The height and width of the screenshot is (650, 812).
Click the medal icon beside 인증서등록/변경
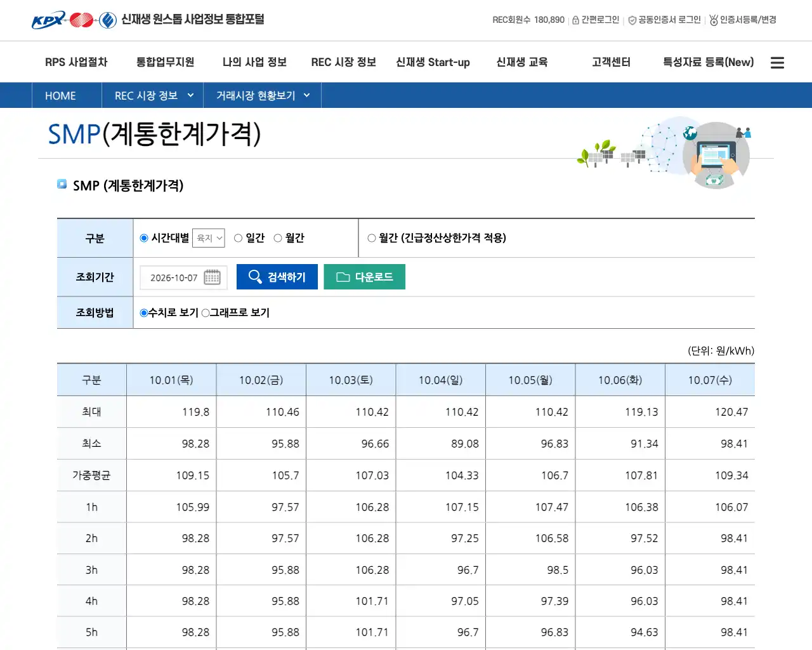click(714, 20)
